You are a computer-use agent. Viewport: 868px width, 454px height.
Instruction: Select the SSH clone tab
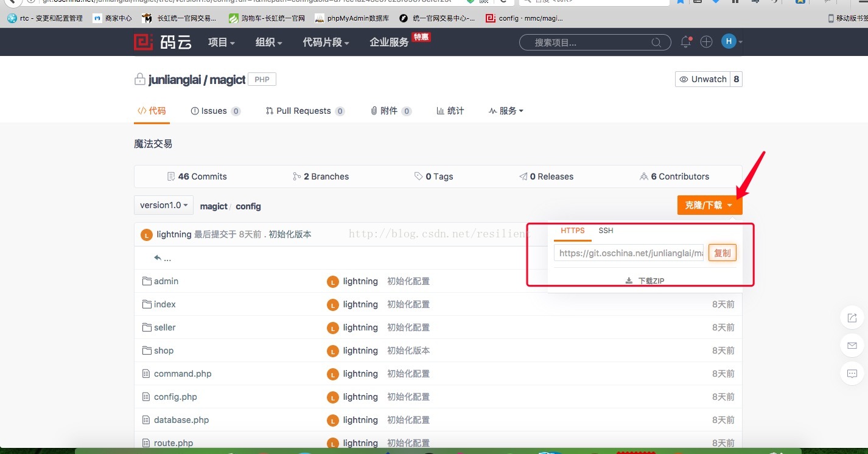click(x=606, y=231)
